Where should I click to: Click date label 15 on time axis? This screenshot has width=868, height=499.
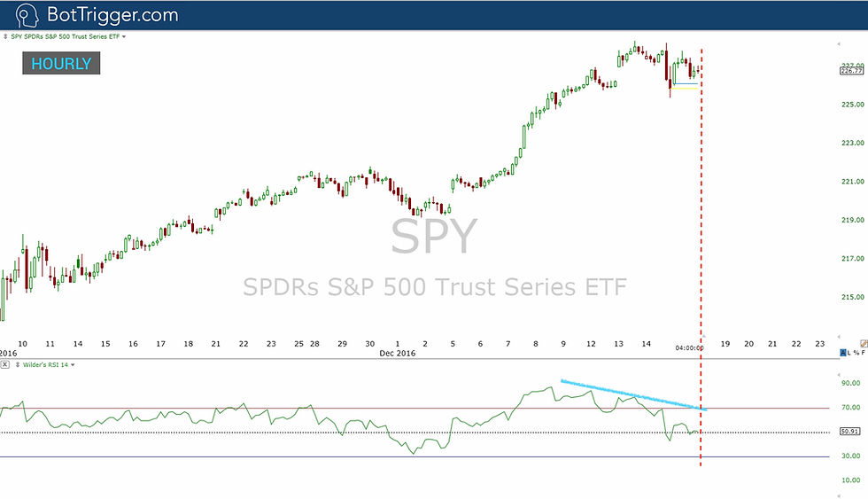105,344
